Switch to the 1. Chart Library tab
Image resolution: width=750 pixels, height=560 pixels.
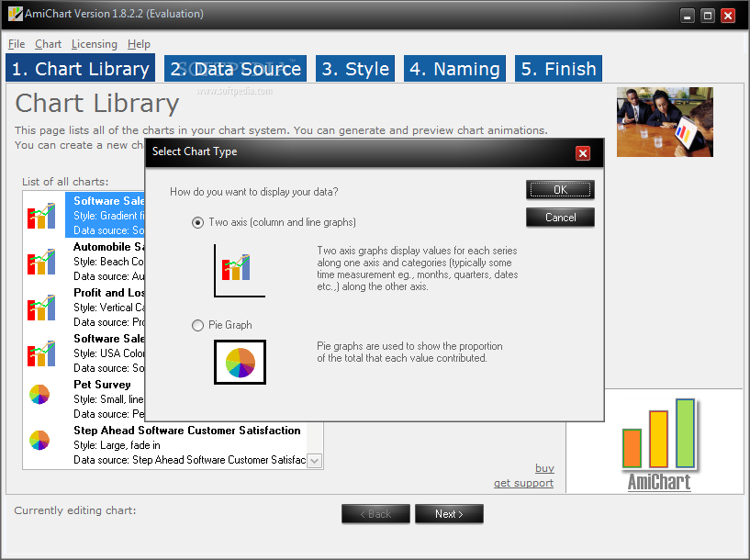click(81, 68)
